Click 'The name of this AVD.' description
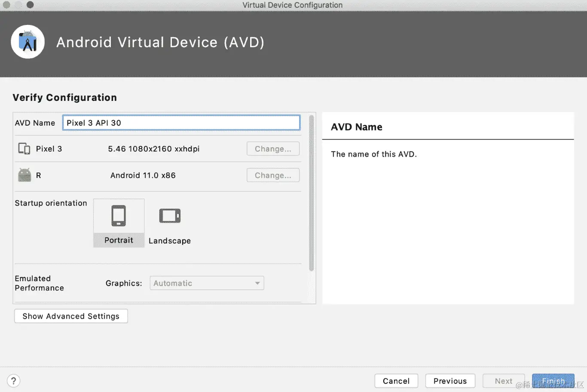Screen dimensions: 587x392 [x=374, y=154]
